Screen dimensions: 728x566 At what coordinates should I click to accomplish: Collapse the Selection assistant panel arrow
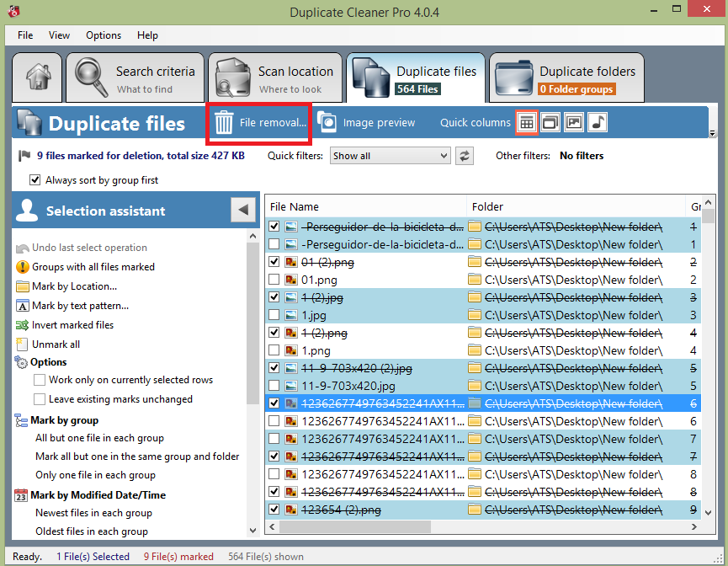(x=243, y=211)
